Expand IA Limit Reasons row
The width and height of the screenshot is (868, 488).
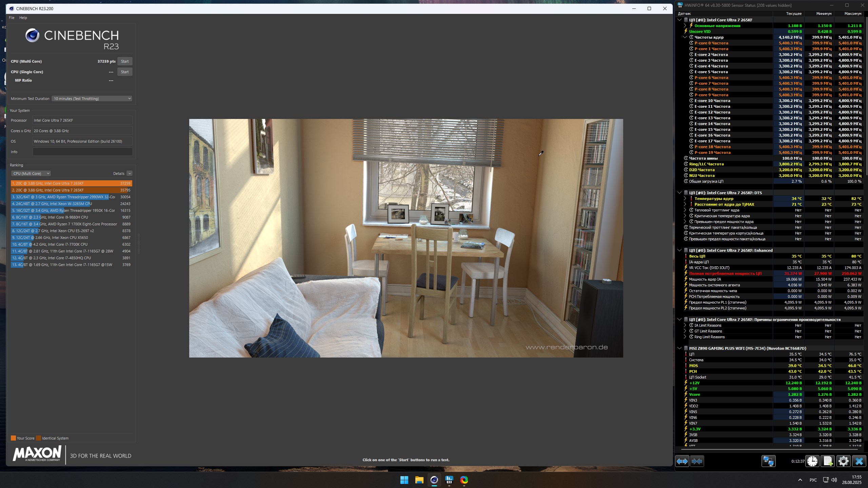click(685, 325)
